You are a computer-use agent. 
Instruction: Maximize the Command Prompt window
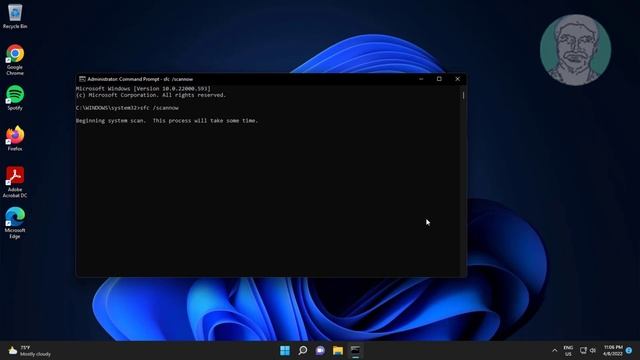click(439, 79)
